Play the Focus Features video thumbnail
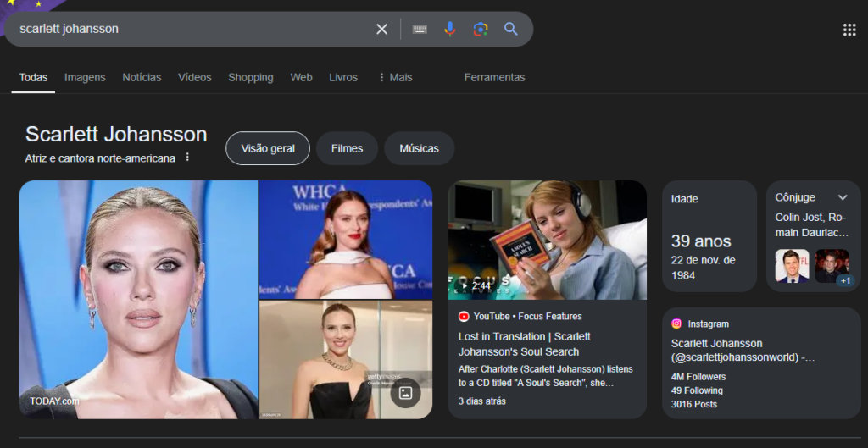The height and width of the screenshot is (448, 868). click(547, 240)
